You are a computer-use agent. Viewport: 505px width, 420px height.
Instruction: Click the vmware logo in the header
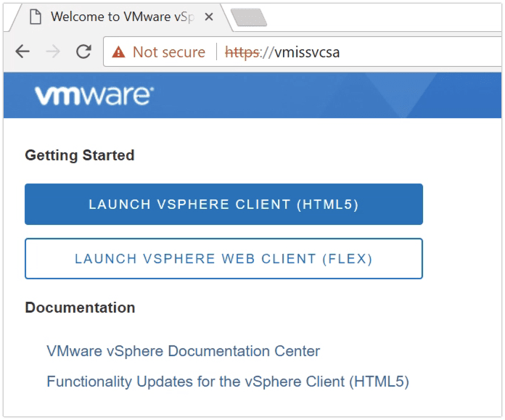pos(94,96)
